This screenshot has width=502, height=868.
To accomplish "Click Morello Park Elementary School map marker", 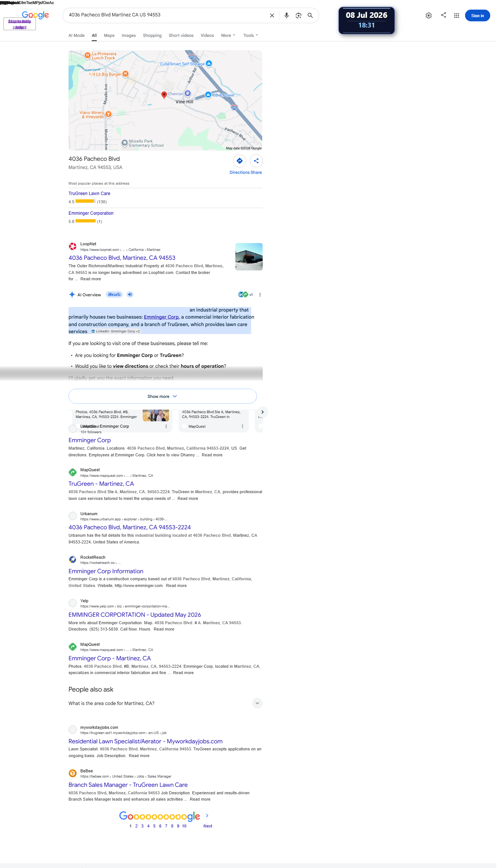I will pos(125,143).
